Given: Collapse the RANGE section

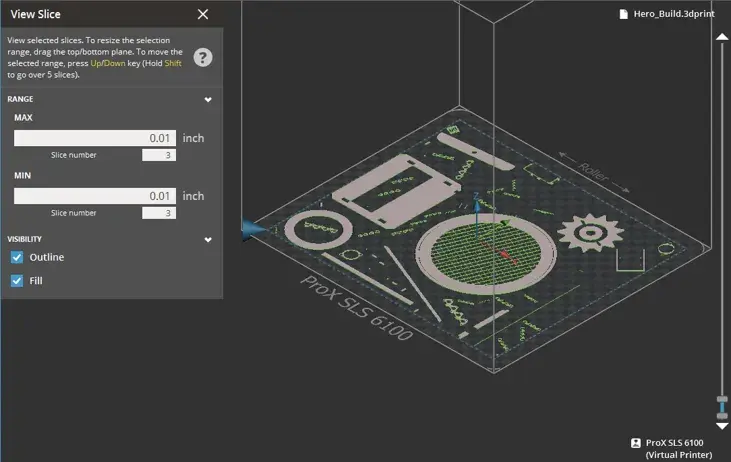Looking at the screenshot, I should point(208,100).
